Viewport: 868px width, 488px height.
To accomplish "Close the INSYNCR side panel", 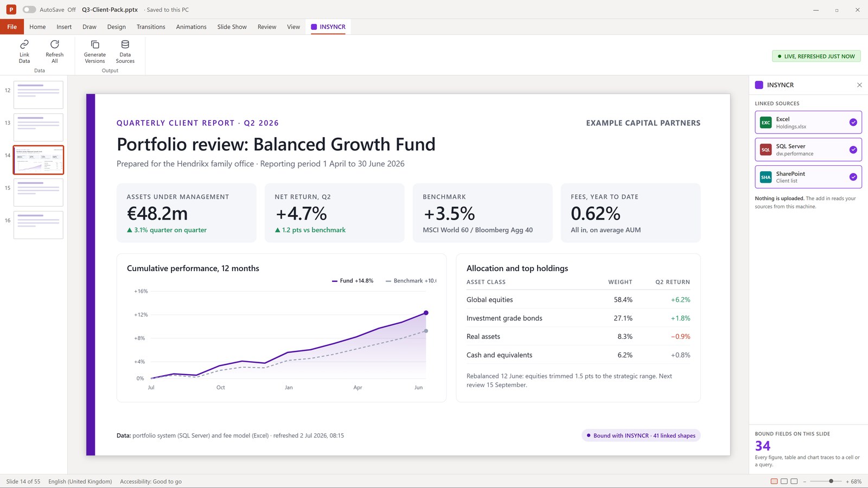I will [859, 85].
